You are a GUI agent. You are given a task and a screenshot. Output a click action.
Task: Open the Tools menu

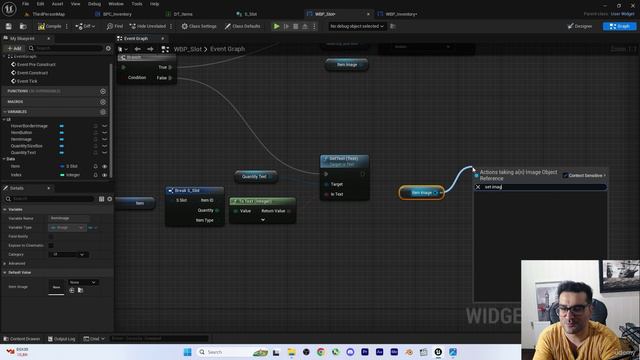tap(137, 4)
